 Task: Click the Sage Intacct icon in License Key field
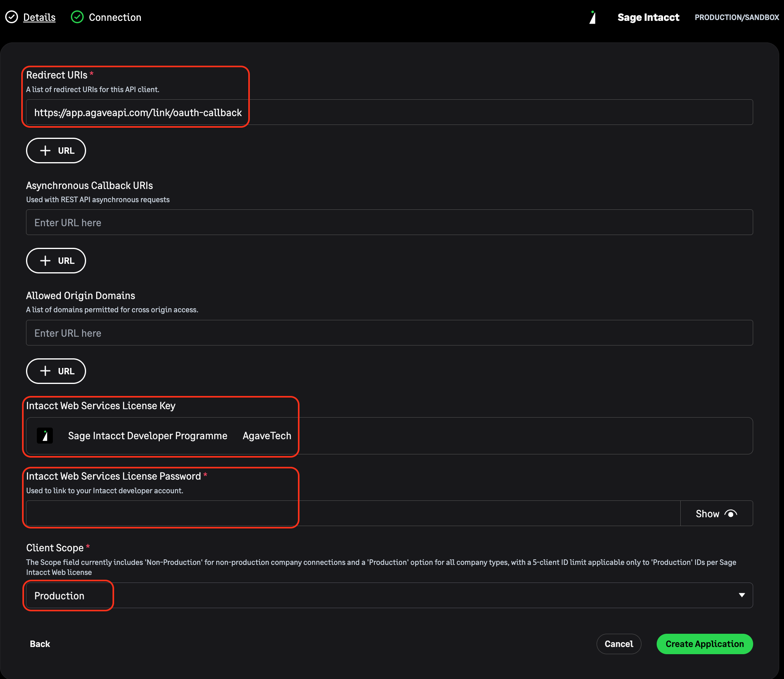click(x=45, y=436)
